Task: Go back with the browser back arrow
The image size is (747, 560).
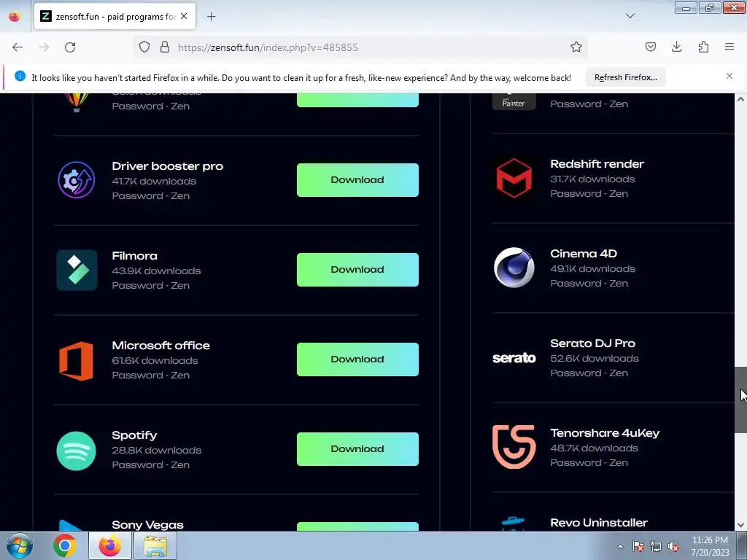Action: [18, 47]
